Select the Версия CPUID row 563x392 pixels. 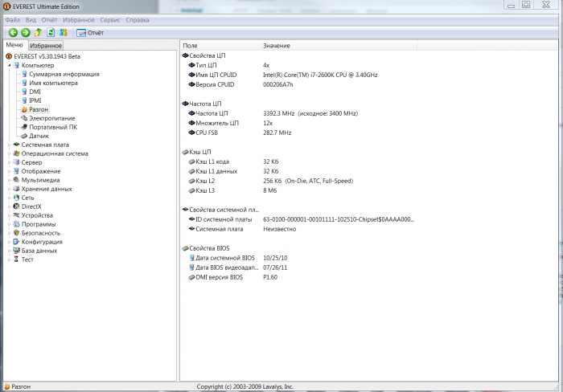pos(298,84)
